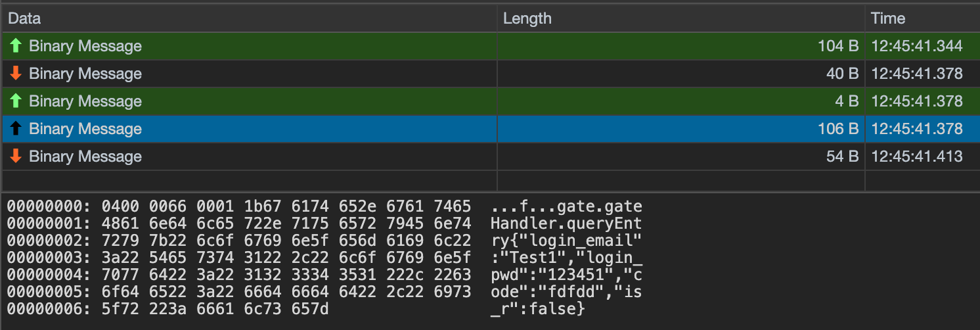Select the 40 B received Binary Message text
980x330 pixels.
(85, 74)
